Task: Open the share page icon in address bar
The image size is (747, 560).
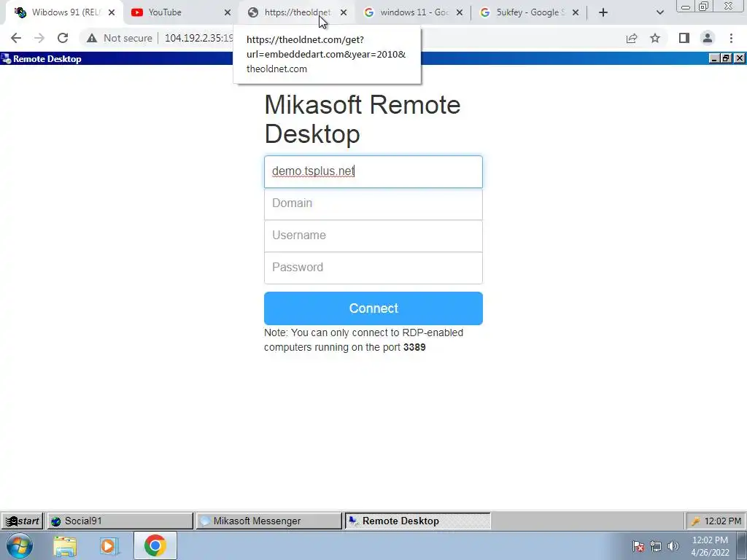Action: [632, 38]
